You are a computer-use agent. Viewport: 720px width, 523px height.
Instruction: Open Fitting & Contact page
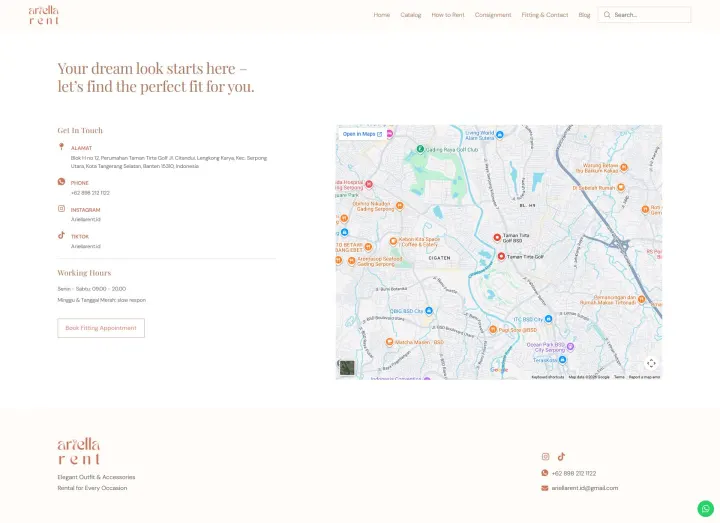tap(545, 15)
